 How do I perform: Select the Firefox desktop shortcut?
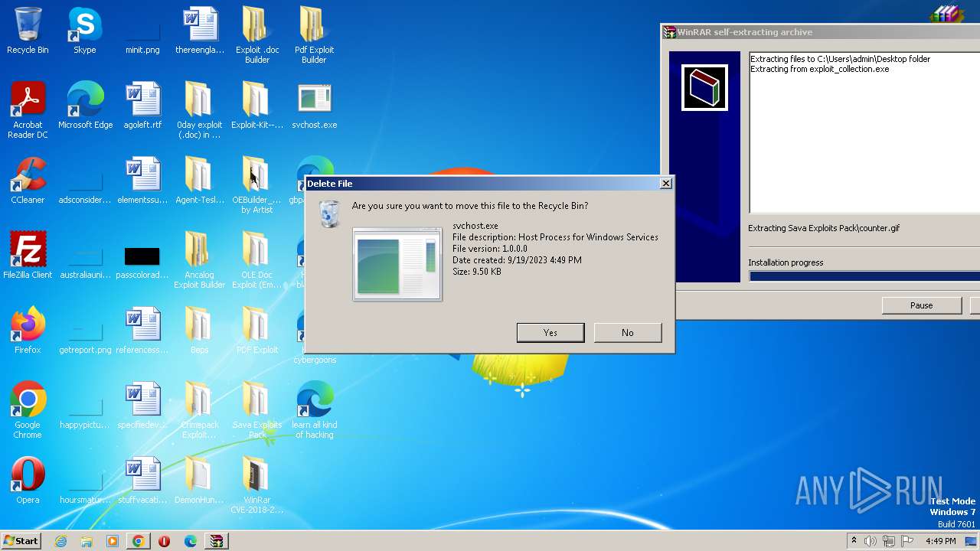click(x=28, y=331)
